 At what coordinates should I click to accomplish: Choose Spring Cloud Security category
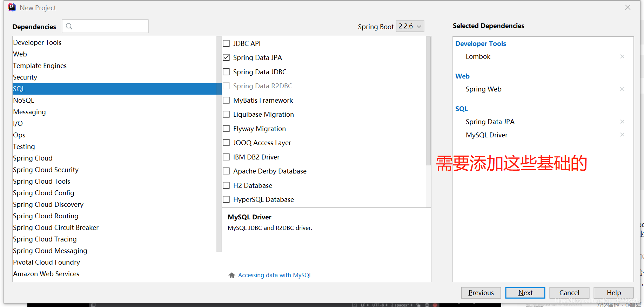(x=114, y=170)
